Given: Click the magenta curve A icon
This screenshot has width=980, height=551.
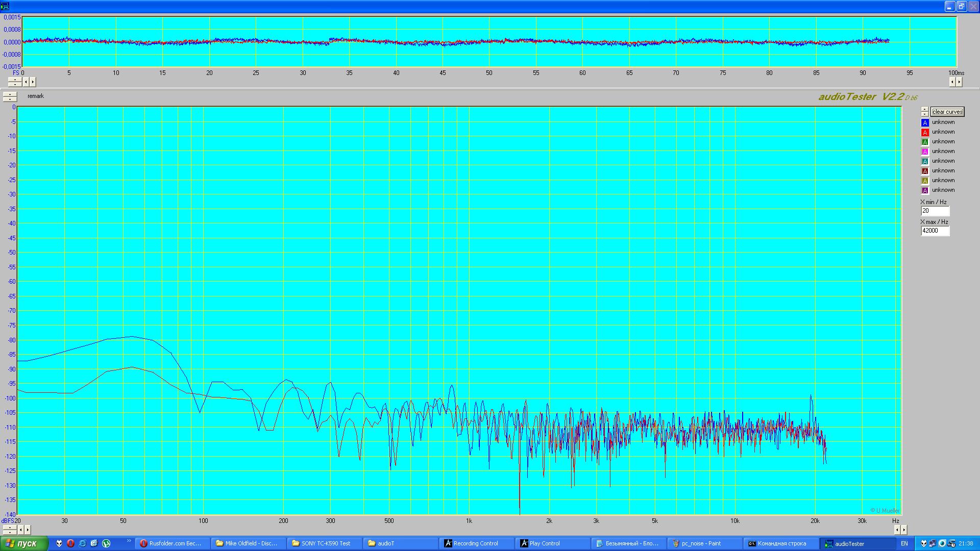Looking at the screenshot, I should tap(924, 152).
